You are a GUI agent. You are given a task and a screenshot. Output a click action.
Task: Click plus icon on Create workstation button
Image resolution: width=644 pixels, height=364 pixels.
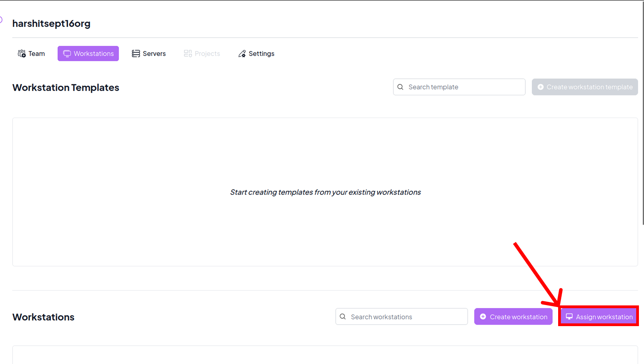pyautogui.click(x=483, y=317)
